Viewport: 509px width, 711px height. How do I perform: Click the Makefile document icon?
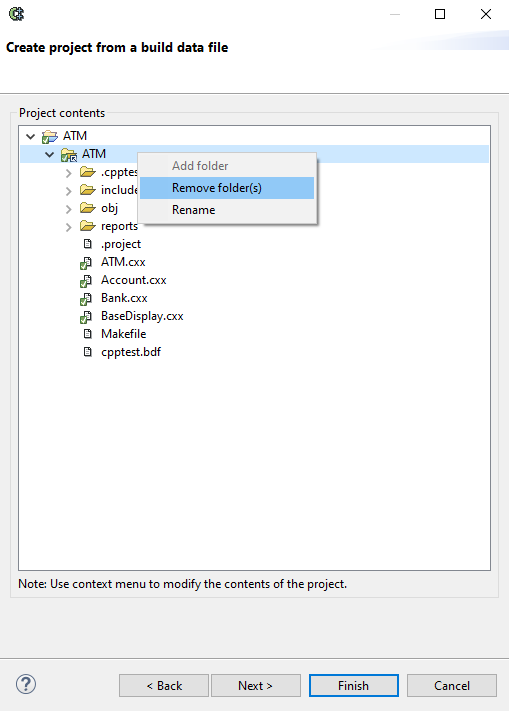(87, 334)
